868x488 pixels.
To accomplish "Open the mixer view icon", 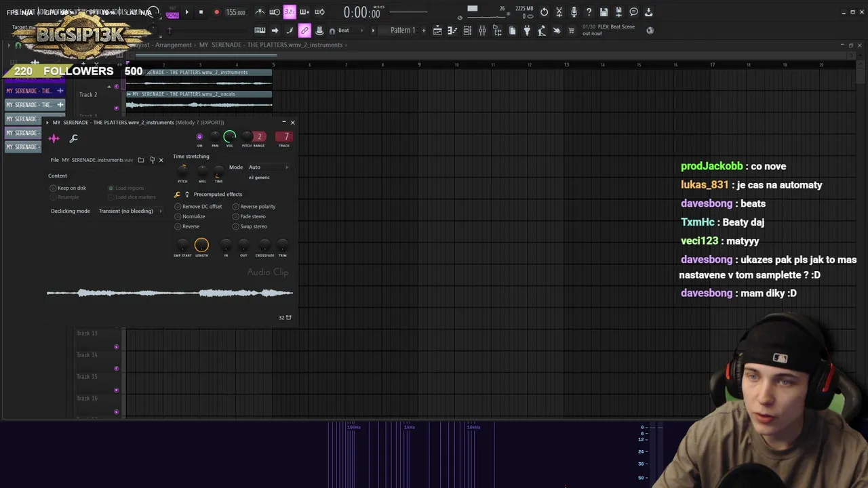I will pyautogui.click(x=482, y=30).
